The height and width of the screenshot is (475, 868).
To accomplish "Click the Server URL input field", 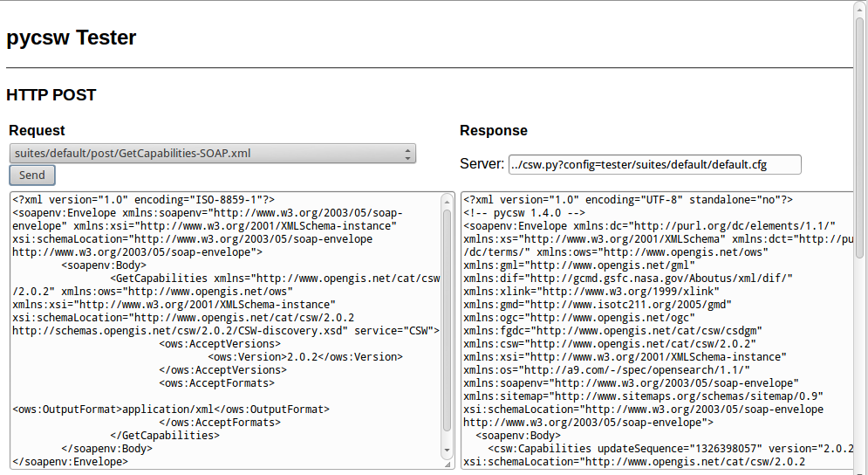I will click(655, 165).
